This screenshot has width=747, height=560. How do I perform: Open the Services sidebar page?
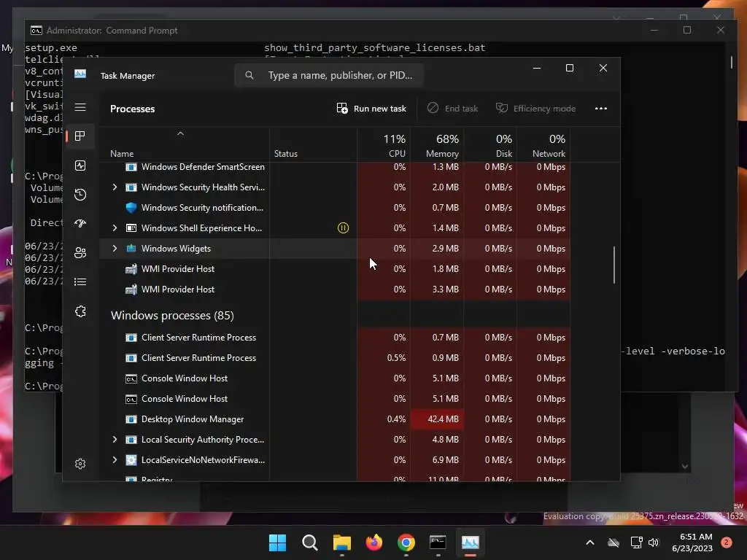click(x=80, y=311)
